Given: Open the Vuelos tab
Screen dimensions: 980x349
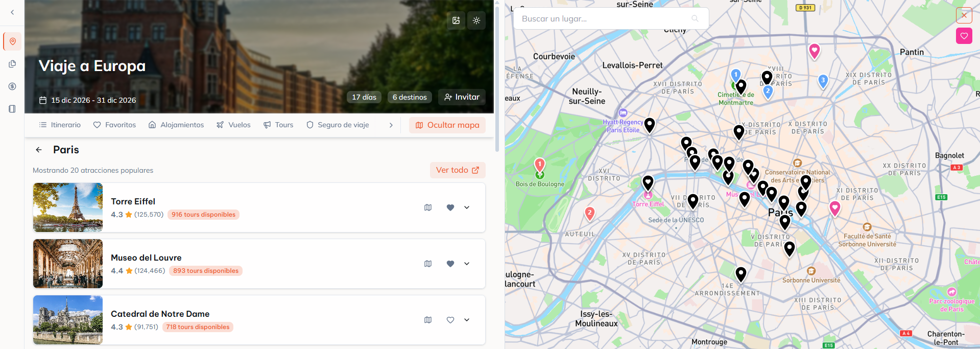Looking at the screenshot, I should pos(233,125).
